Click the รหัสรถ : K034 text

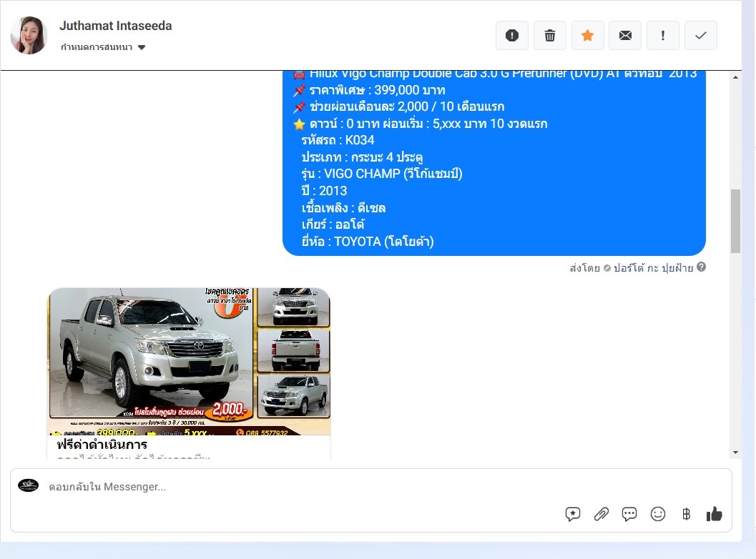(x=338, y=140)
